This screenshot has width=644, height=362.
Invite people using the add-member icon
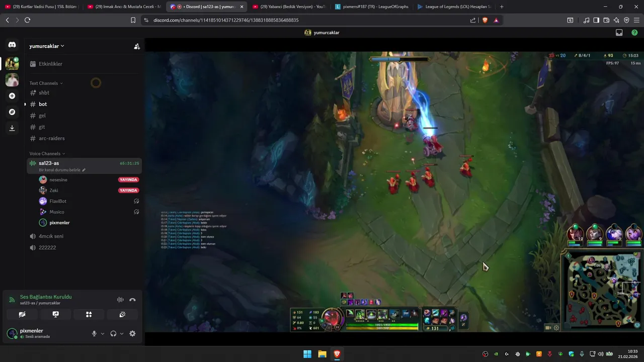[x=137, y=46]
